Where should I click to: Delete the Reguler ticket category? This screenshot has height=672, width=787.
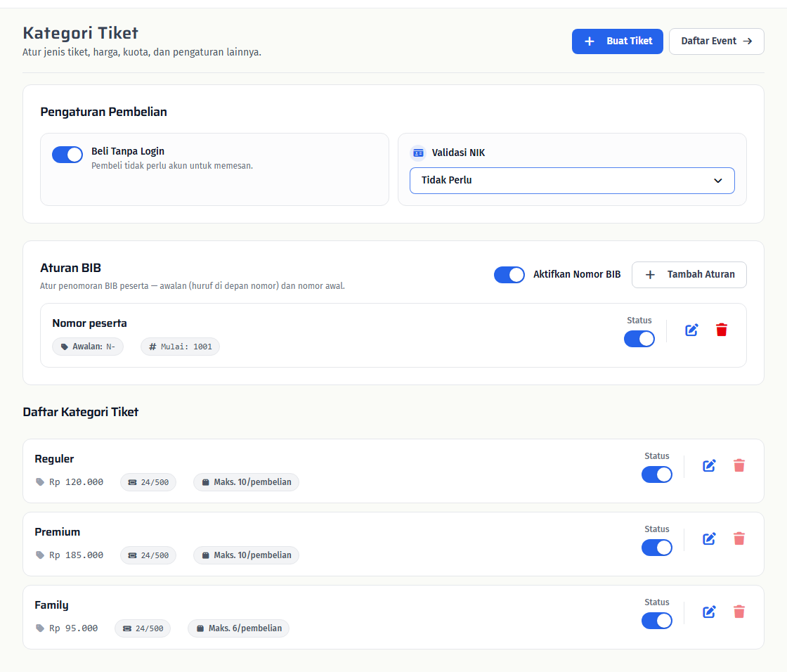coord(739,465)
